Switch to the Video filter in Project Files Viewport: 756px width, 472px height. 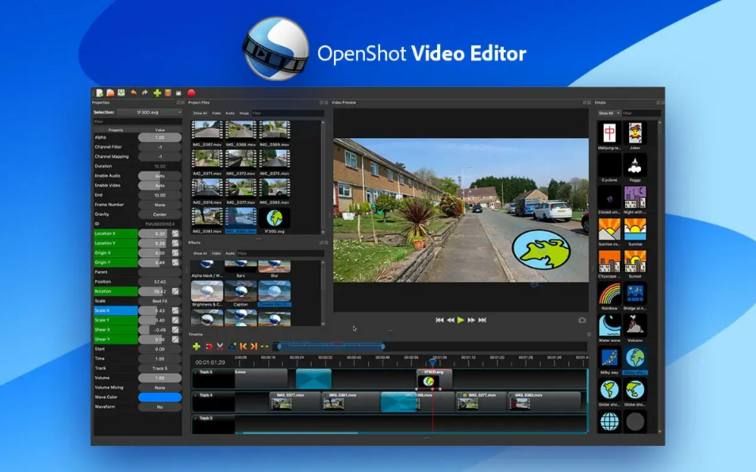coord(216,113)
